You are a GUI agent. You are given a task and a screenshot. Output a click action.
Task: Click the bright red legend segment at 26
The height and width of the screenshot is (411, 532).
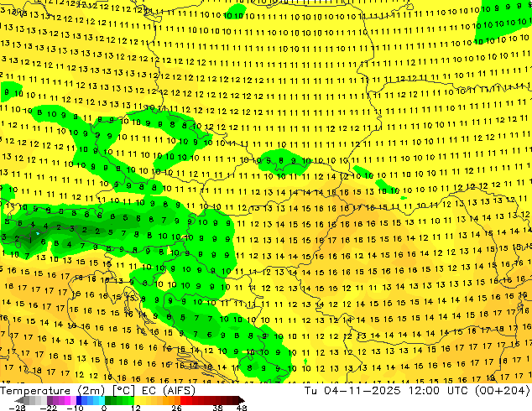(x=183, y=400)
